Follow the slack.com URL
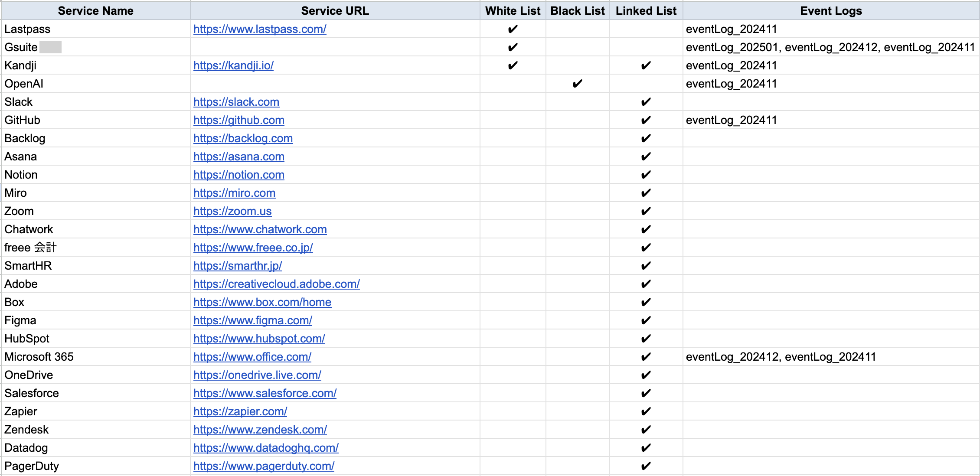 point(236,102)
